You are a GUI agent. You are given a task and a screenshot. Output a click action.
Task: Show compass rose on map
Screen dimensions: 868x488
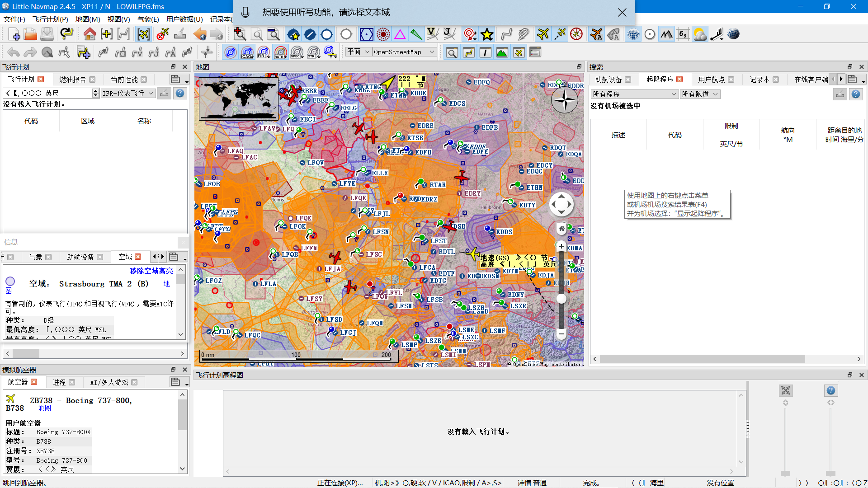click(576, 34)
